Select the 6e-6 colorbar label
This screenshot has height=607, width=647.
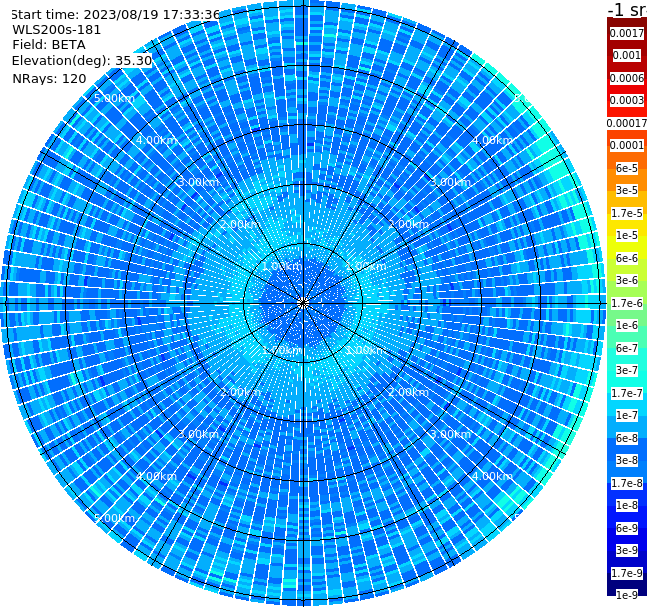(x=627, y=258)
